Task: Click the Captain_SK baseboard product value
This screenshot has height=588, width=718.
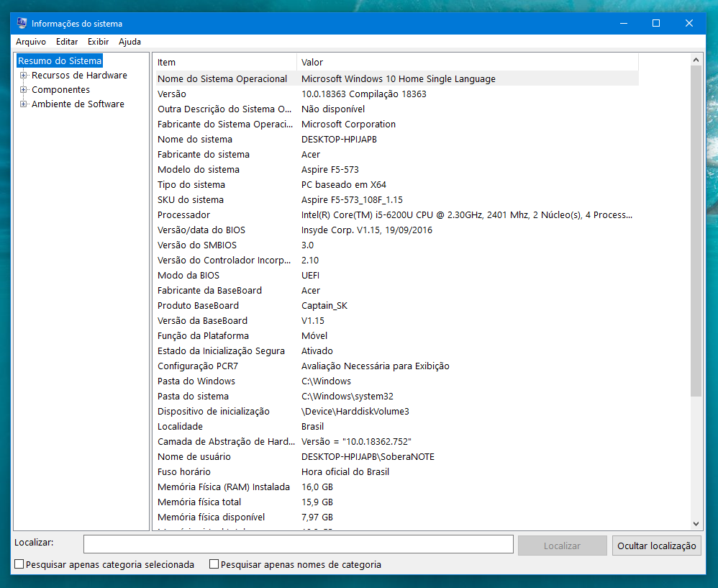Action: point(324,305)
